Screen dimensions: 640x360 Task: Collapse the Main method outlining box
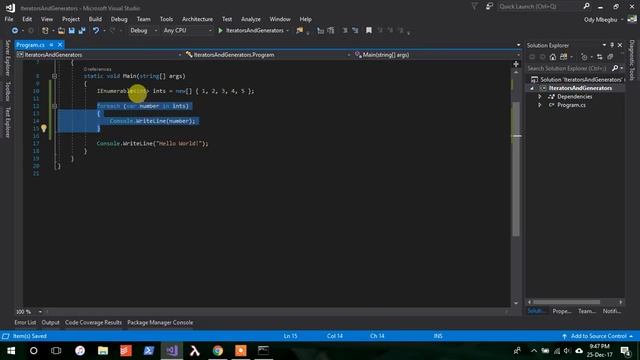pyautogui.click(x=54, y=76)
